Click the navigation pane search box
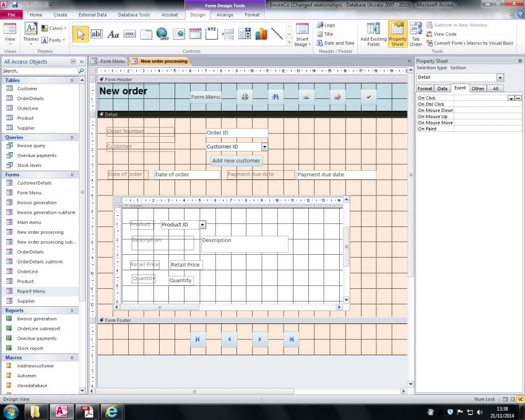The height and width of the screenshot is (420, 525). (40, 71)
